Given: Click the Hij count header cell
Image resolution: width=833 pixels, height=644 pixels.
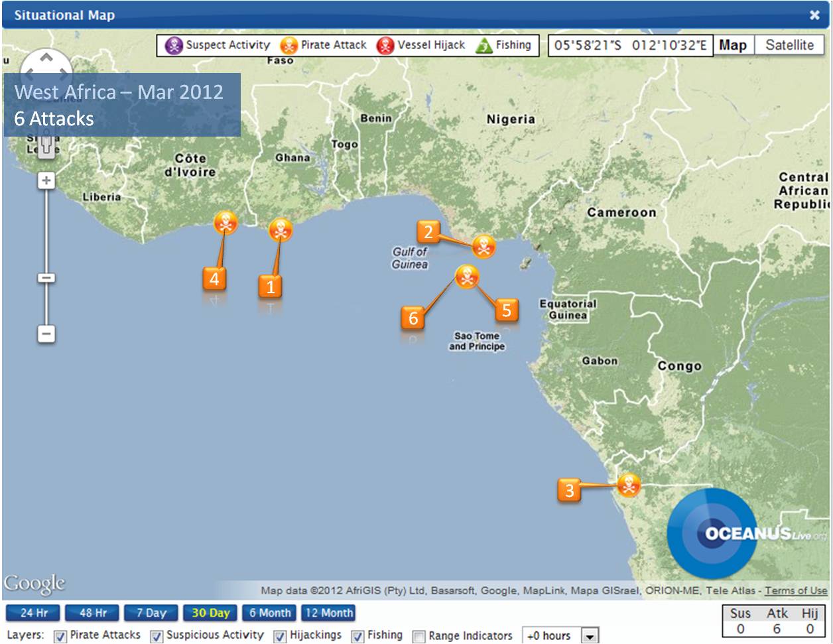Looking at the screenshot, I should coord(810,613).
